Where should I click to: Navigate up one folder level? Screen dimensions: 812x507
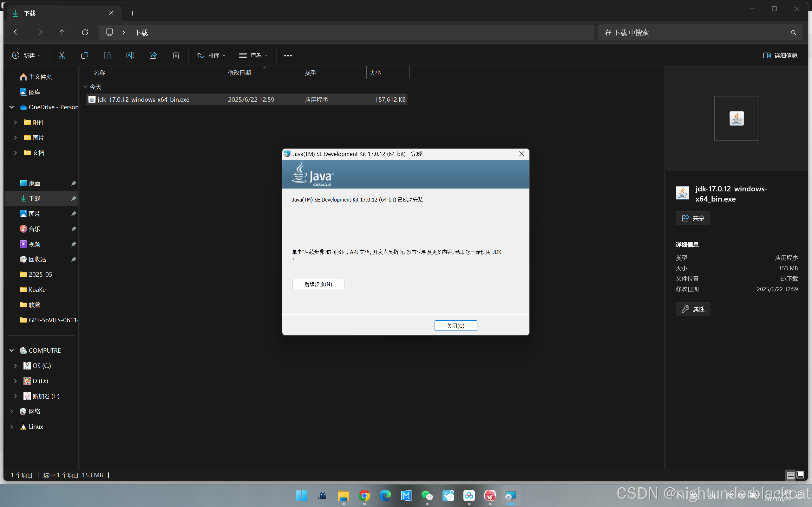tap(62, 32)
